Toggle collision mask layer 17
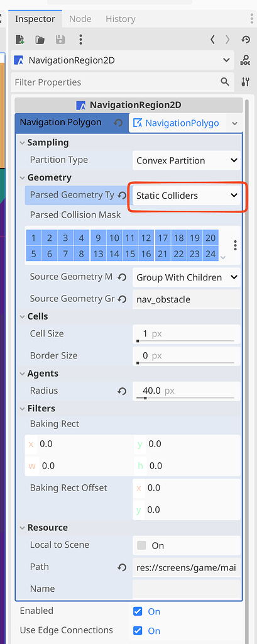 [x=163, y=238]
